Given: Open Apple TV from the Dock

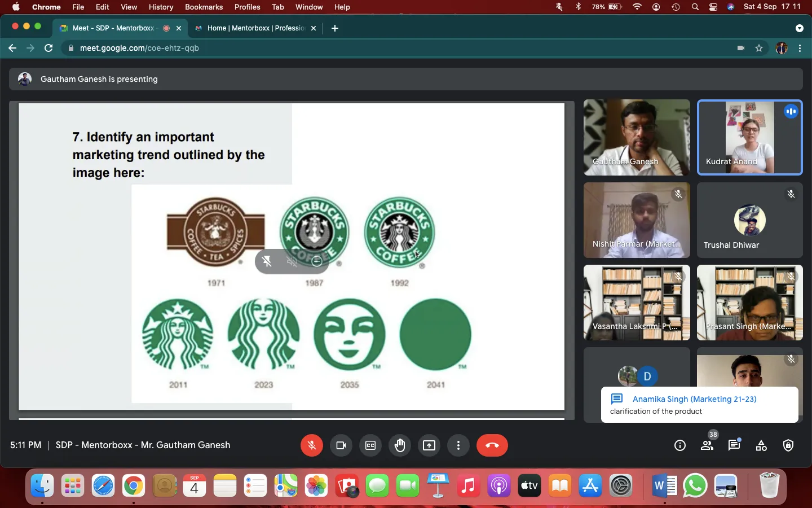Looking at the screenshot, I should click(x=529, y=485).
